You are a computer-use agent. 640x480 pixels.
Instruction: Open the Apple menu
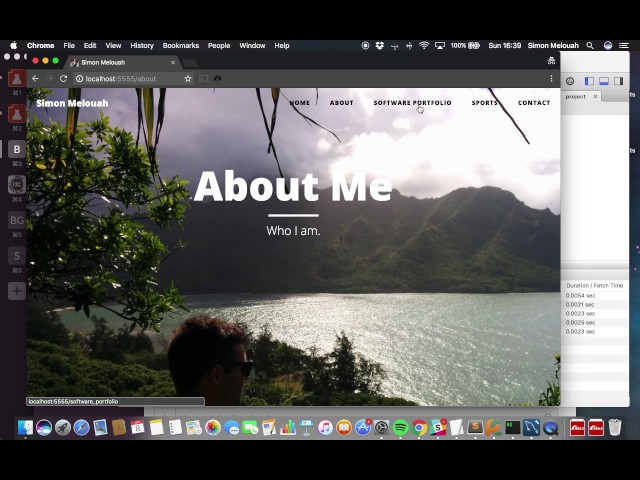[14, 45]
